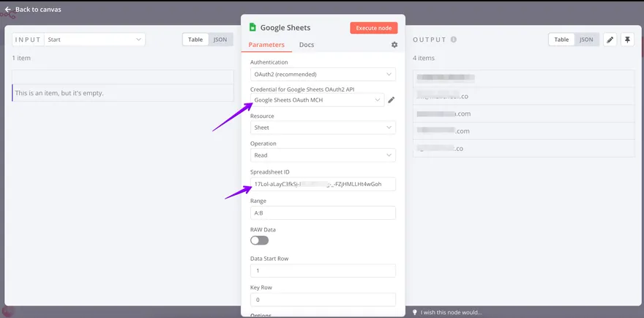Open node settings gear icon

tap(394, 45)
